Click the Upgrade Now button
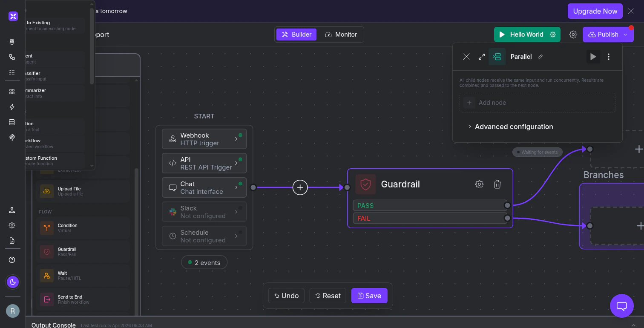The height and width of the screenshot is (328, 644). [x=595, y=11]
